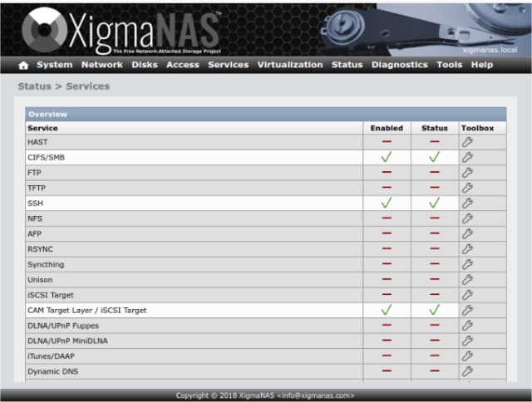Open the NFS toolbox wrench
The height and width of the screenshot is (402, 532).
[467, 218]
